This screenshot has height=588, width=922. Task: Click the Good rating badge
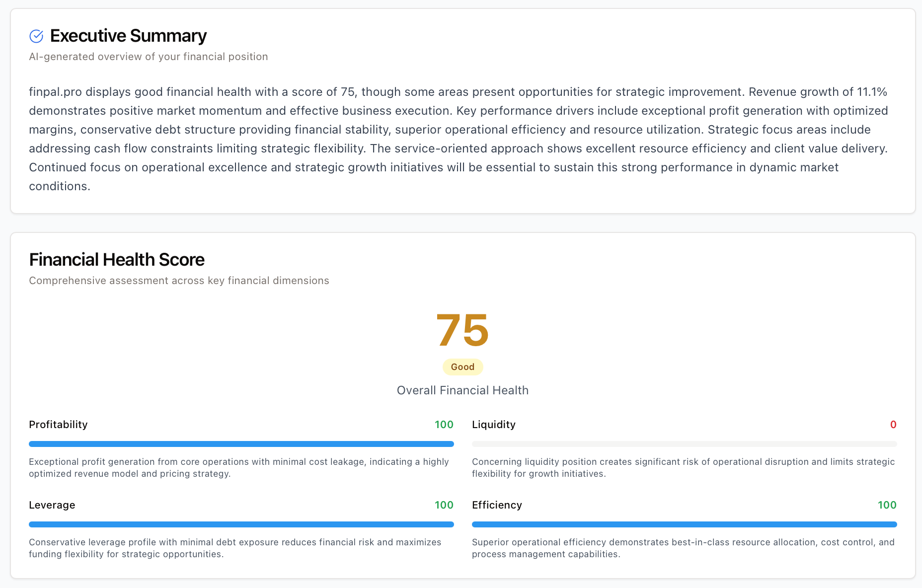pyautogui.click(x=462, y=367)
